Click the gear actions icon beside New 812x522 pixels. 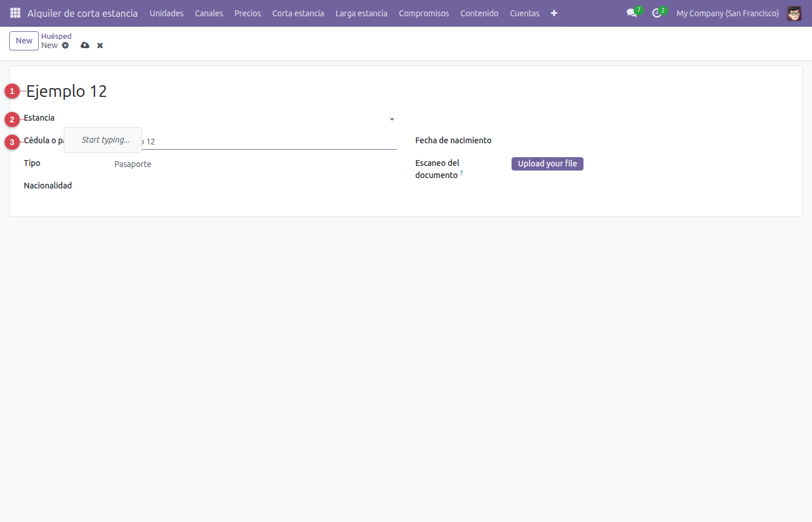[66, 45]
